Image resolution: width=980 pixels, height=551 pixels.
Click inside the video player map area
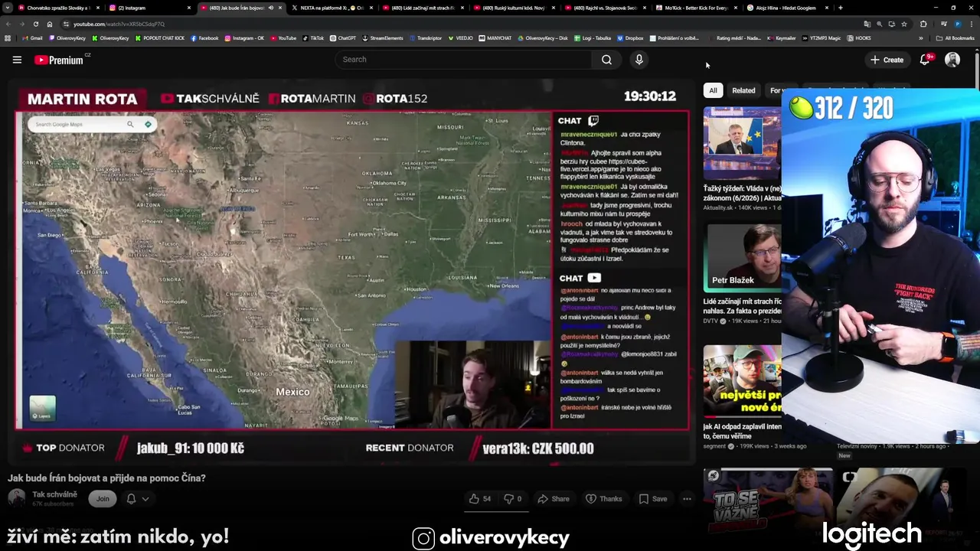283,270
